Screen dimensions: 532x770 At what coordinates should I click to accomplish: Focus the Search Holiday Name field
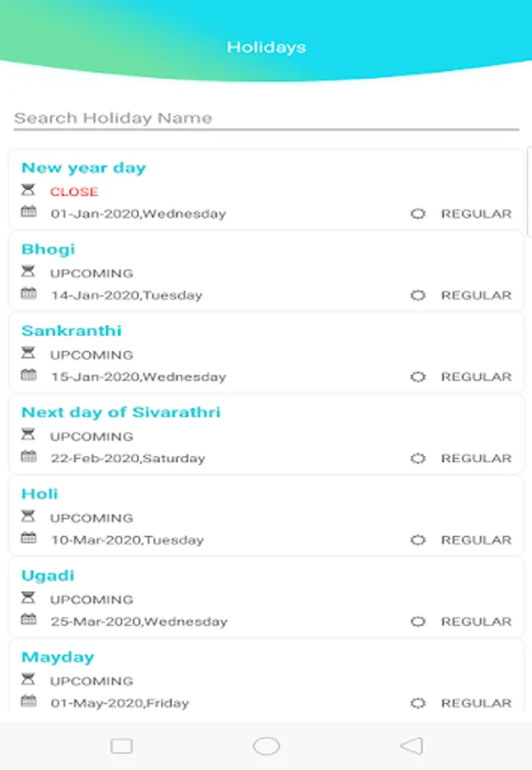(x=266, y=118)
